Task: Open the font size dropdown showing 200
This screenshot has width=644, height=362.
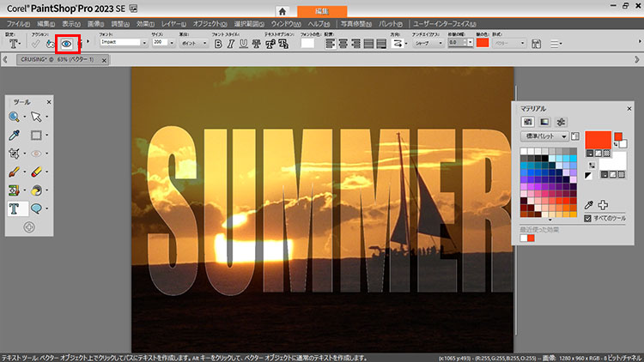Action: point(172,41)
